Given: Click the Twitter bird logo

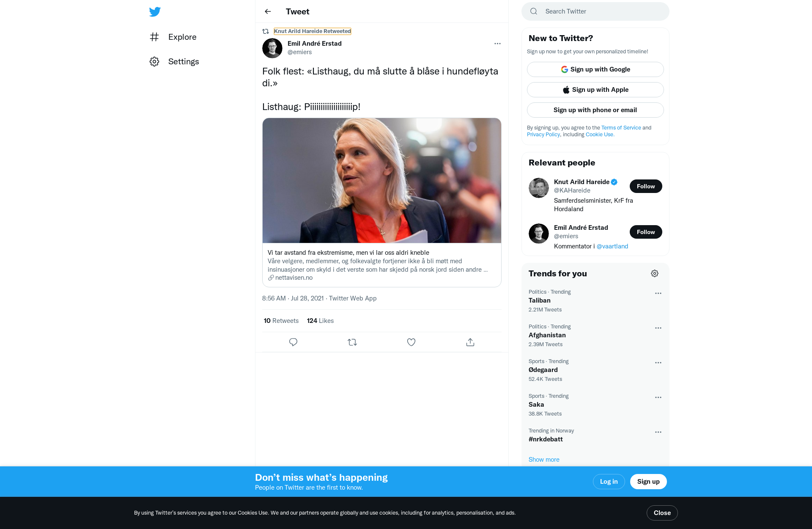Looking at the screenshot, I should tap(155, 11).
